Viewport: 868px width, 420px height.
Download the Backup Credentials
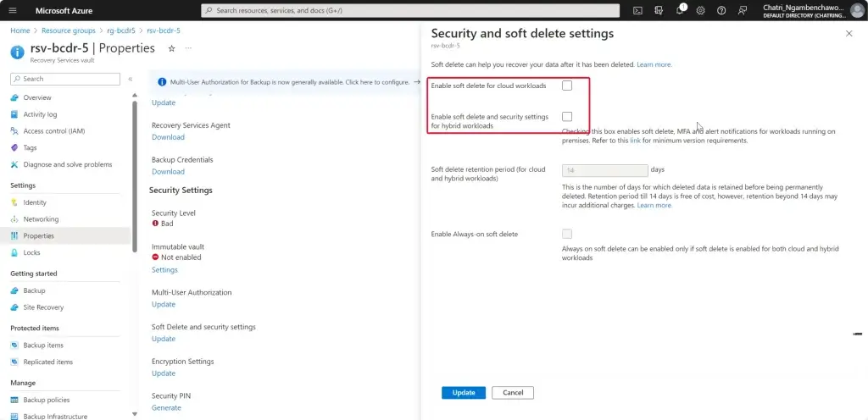pyautogui.click(x=169, y=171)
